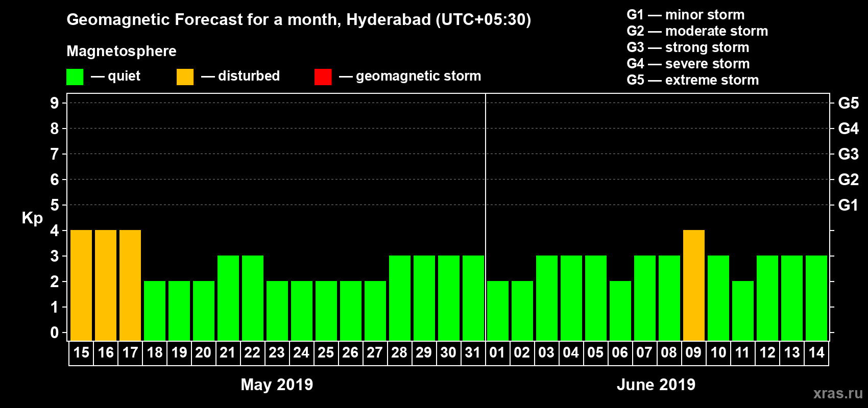Click date label 27 on the axis
This screenshot has width=868, height=408.
375,353
